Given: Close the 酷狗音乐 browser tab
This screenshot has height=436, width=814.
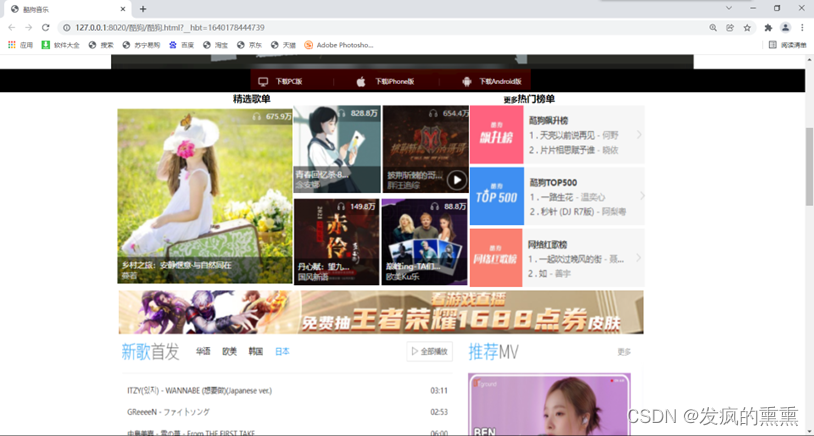Looking at the screenshot, I should pyautogui.click(x=123, y=9).
